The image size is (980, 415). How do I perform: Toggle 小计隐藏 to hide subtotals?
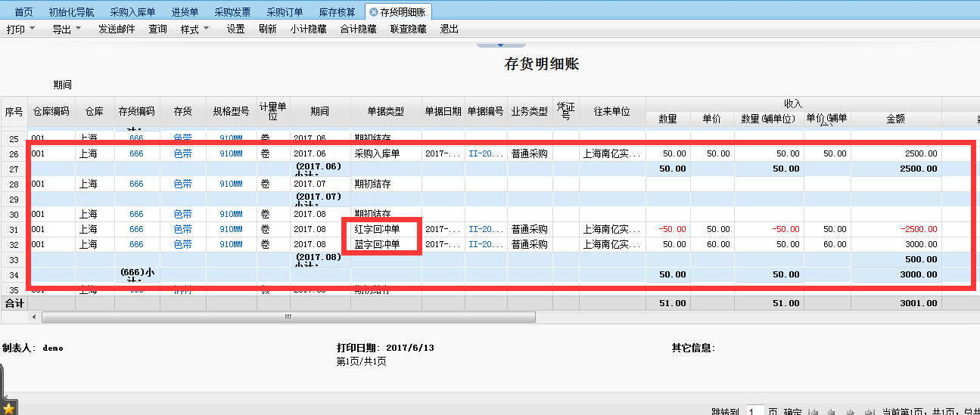pyautogui.click(x=308, y=29)
